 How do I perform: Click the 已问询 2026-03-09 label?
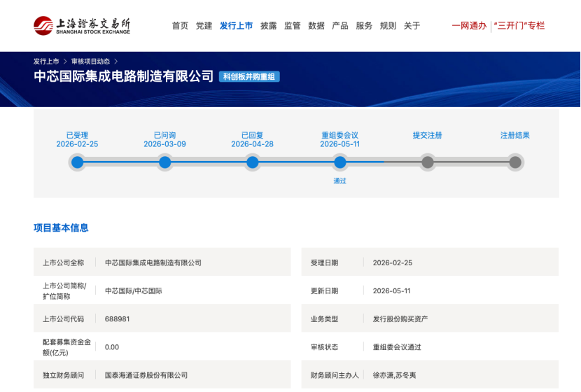tap(165, 140)
